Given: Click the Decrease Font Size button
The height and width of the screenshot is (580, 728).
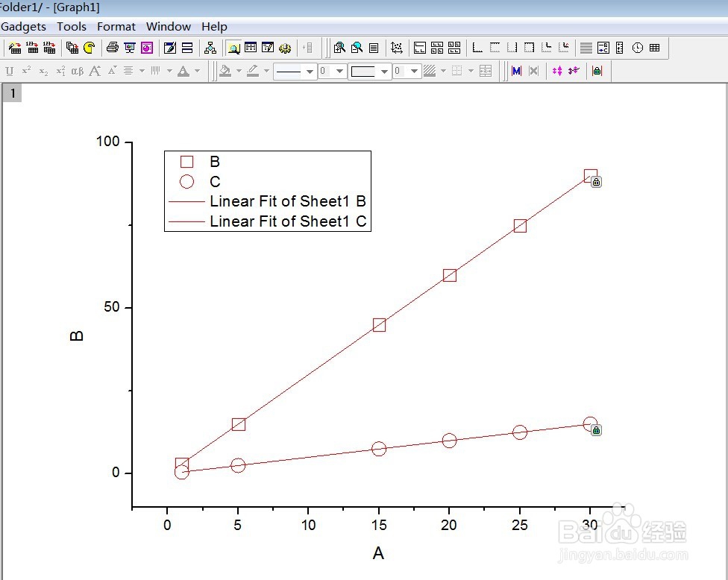Looking at the screenshot, I should (x=112, y=71).
